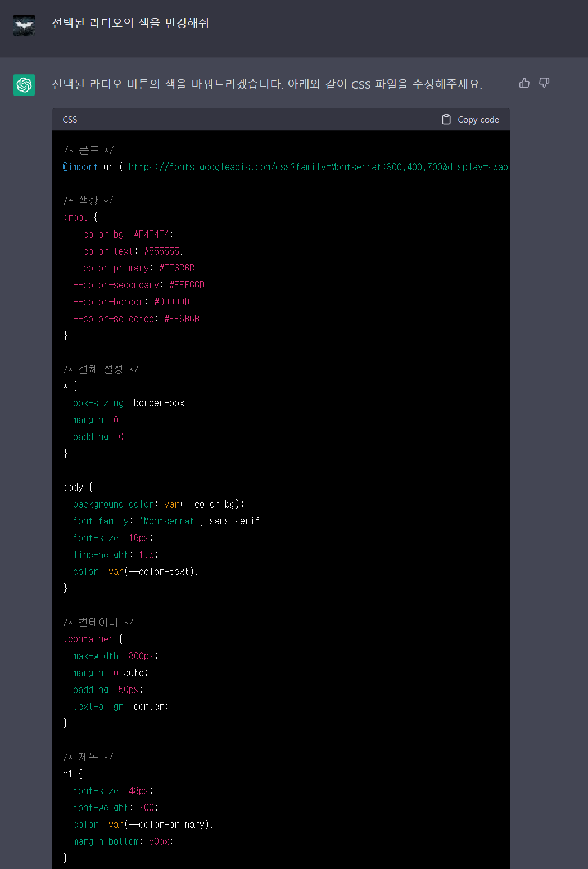The height and width of the screenshot is (869, 588).
Task: Click 'color: var(--color-primary);' line
Action: click(x=143, y=825)
